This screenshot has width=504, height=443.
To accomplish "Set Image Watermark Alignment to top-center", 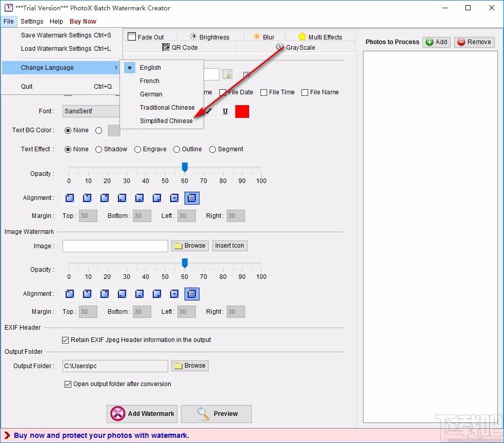I will point(87,294).
